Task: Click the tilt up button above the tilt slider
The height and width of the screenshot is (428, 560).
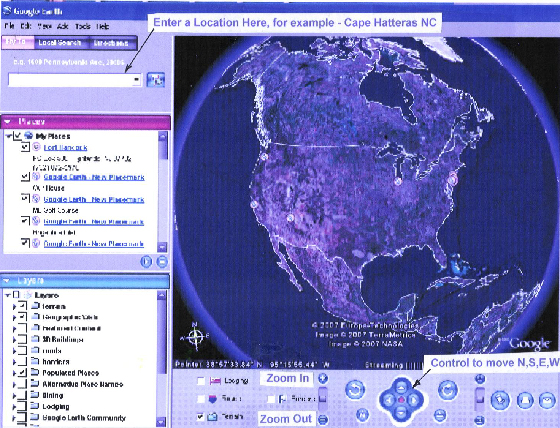Action: point(480,378)
